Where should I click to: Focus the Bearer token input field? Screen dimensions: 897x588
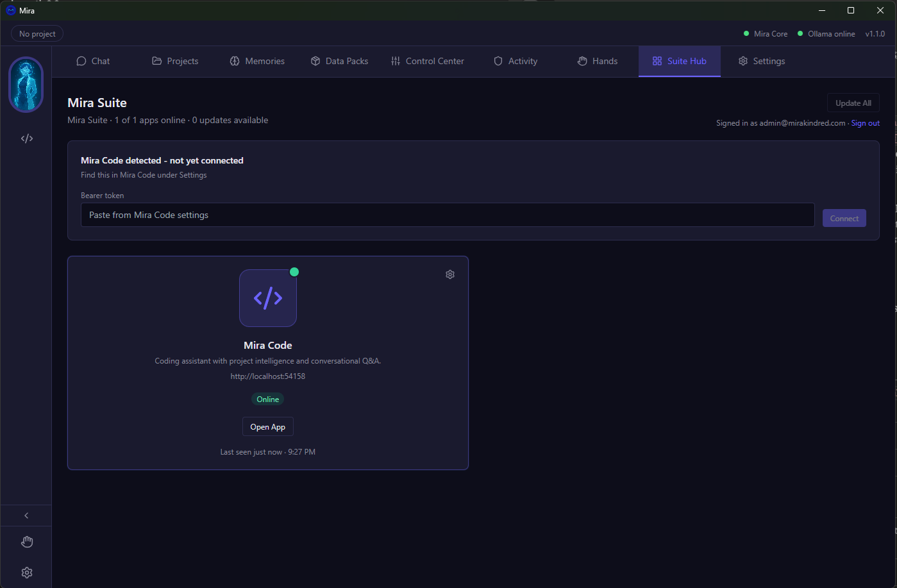pyautogui.click(x=448, y=215)
